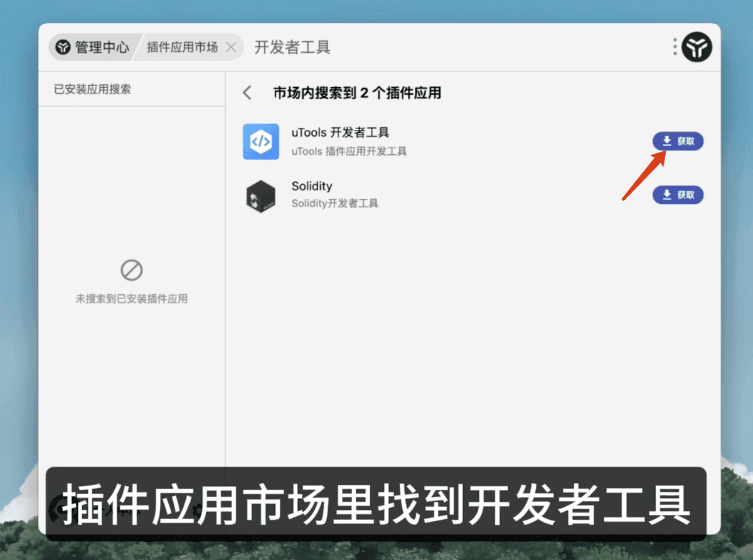
Task: Click the uTools 开发者工具 app icon
Action: 260,142
